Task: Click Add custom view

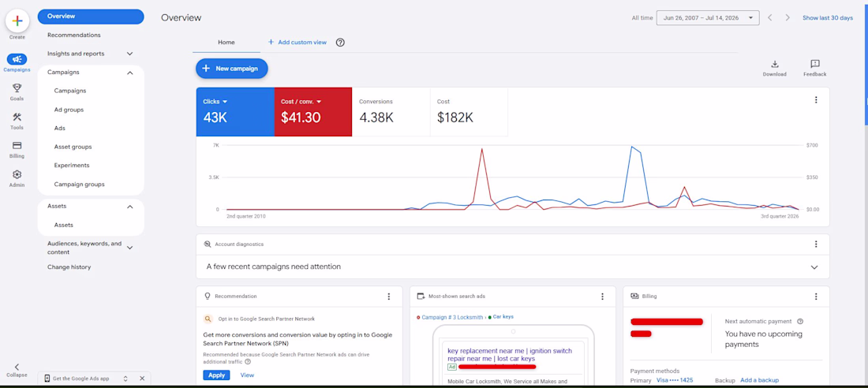Action: point(297,42)
